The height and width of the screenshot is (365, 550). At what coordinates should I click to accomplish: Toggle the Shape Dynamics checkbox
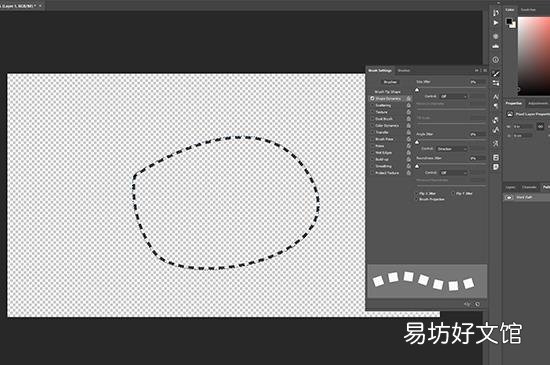(x=372, y=99)
